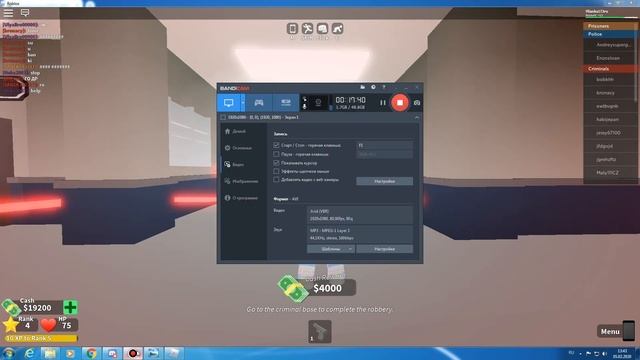This screenshot has width=640, height=360.
Task: Select pistol in hotbar slot 1
Action: 320,331
